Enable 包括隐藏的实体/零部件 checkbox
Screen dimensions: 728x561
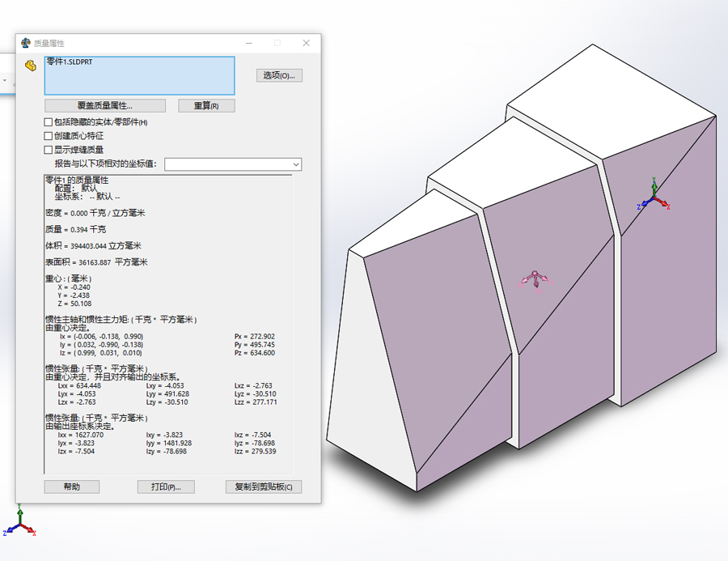[x=49, y=122]
